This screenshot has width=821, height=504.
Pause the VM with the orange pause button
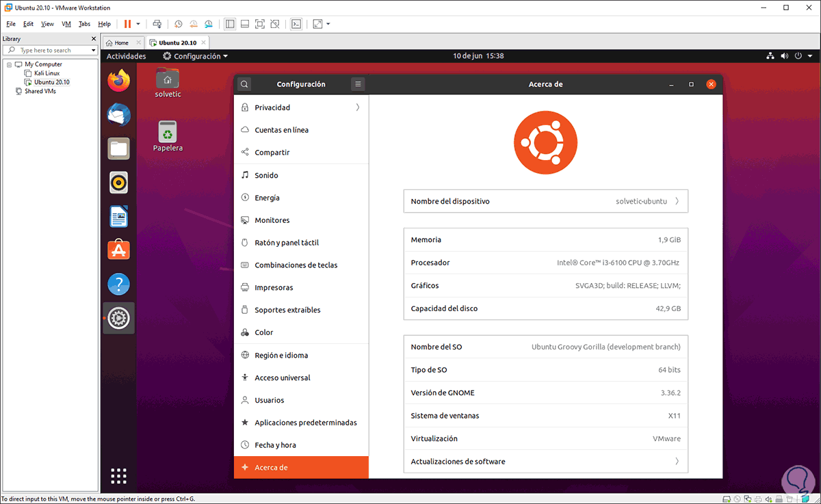[x=127, y=24]
